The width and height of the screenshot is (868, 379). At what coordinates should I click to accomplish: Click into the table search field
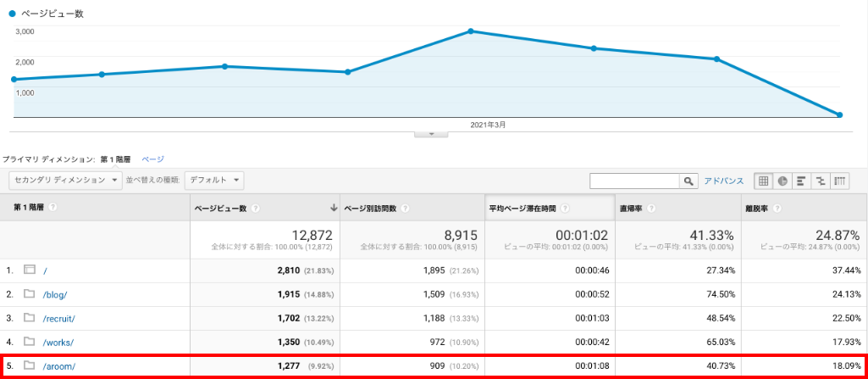[635, 181]
